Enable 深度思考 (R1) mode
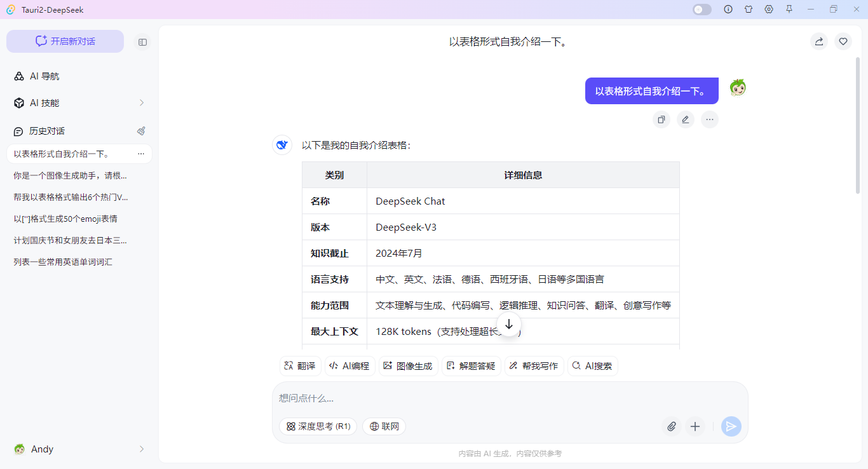The width and height of the screenshot is (868, 469). tap(318, 426)
